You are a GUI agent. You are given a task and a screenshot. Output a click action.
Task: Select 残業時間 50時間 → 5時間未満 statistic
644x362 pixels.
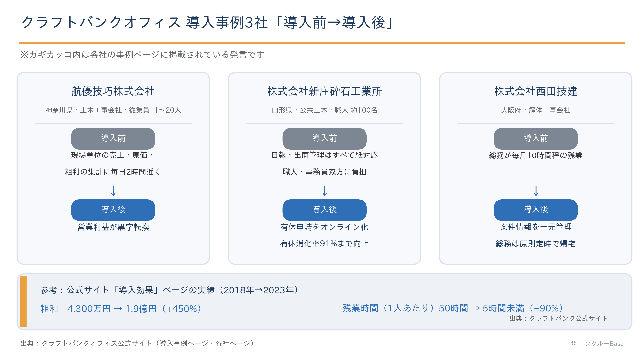coord(453,308)
